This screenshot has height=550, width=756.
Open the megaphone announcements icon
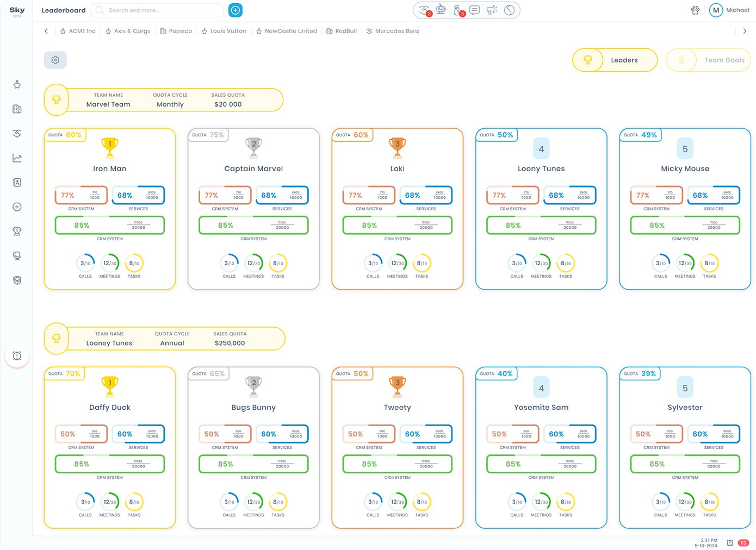(x=492, y=10)
